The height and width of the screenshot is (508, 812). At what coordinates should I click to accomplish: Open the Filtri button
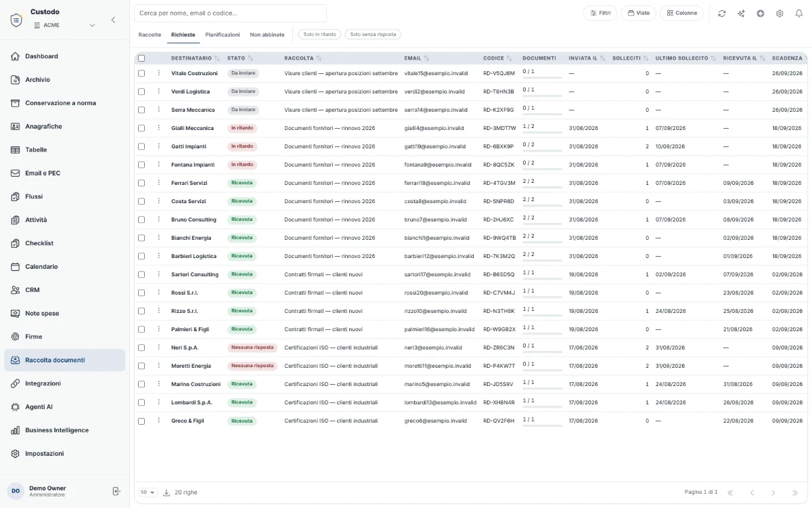click(600, 13)
